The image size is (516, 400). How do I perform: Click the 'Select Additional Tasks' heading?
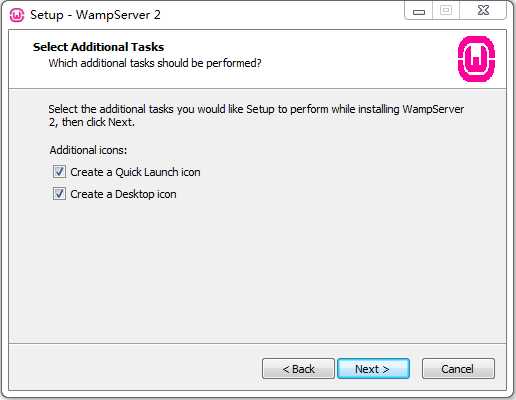click(x=98, y=47)
